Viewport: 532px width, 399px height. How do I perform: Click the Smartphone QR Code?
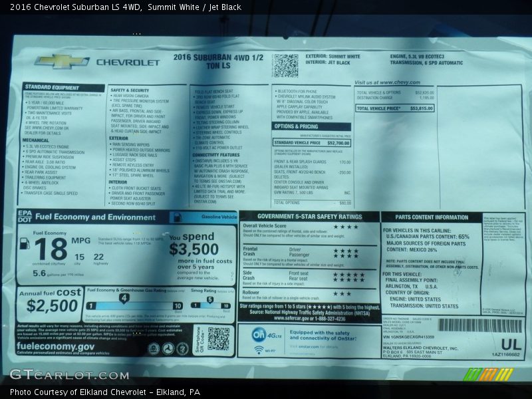point(219,338)
